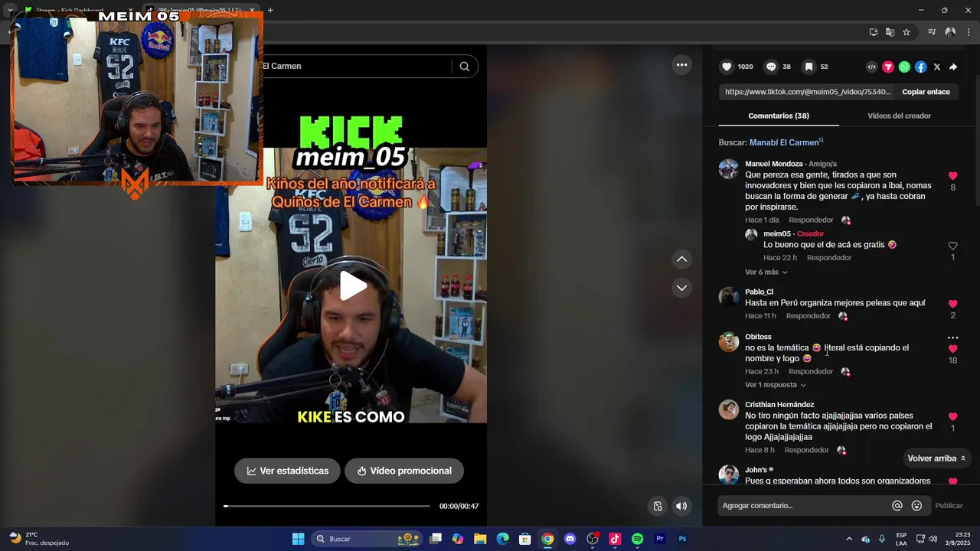Go to previous video with up arrow
Viewport: 980px width, 551px height.
[681, 259]
